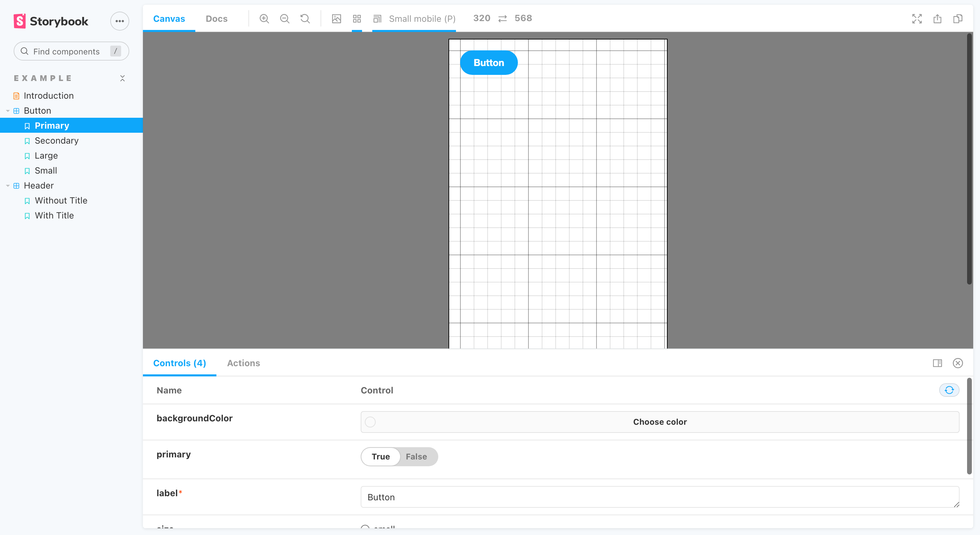Toggle the grid icon in toolbar
The image size is (980, 535).
[357, 19]
